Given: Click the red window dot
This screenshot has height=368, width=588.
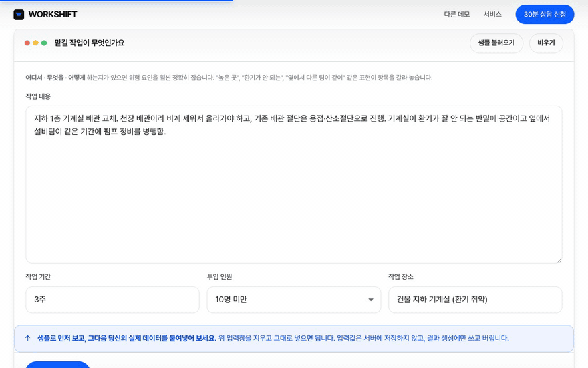Looking at the screenshot, I should tap(27, 43).
